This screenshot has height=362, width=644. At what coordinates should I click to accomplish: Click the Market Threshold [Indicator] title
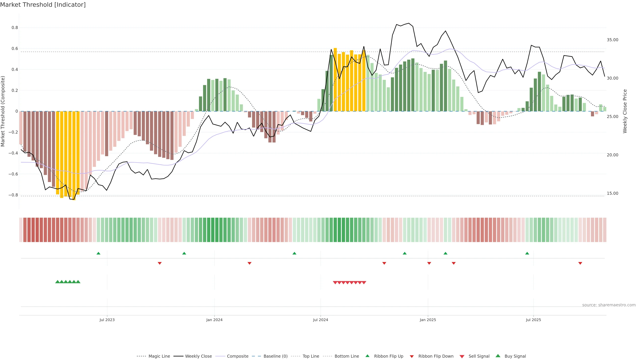coord(43,5)
